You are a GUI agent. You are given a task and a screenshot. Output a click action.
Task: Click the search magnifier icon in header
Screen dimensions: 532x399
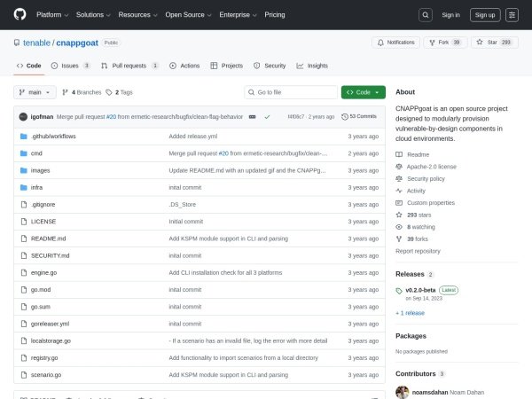pyautogui.click(x=425, y=15)
